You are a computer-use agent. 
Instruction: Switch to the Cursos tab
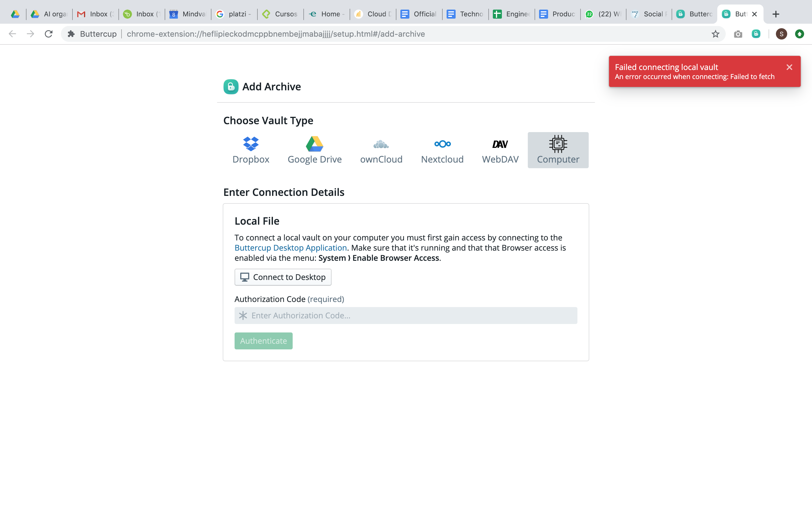281,14
